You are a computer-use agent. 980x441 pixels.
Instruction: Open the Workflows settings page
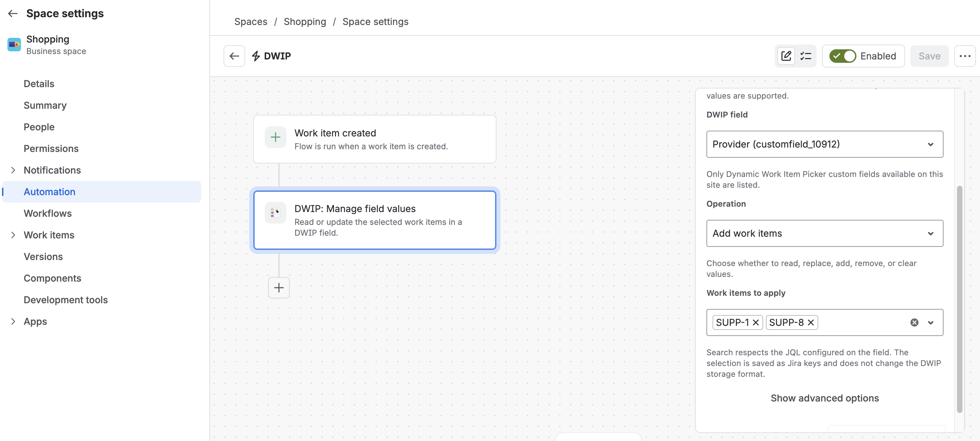pos(48,213)
